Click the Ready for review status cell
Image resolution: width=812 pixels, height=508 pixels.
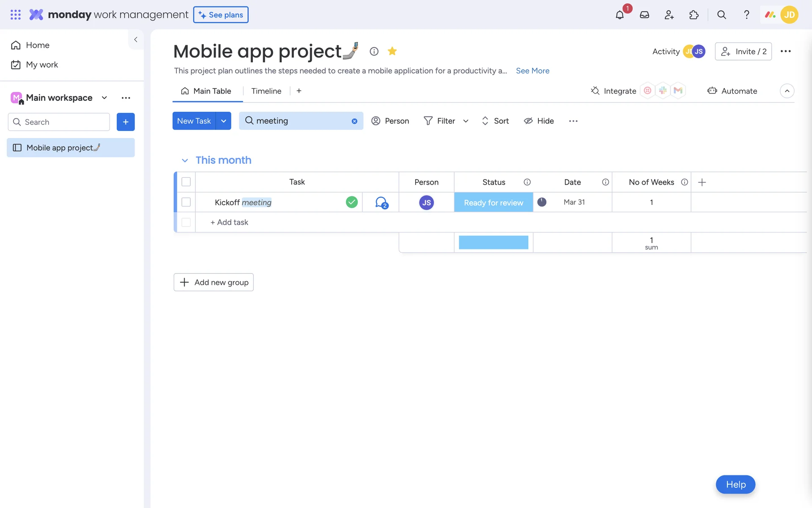(493, 202)
